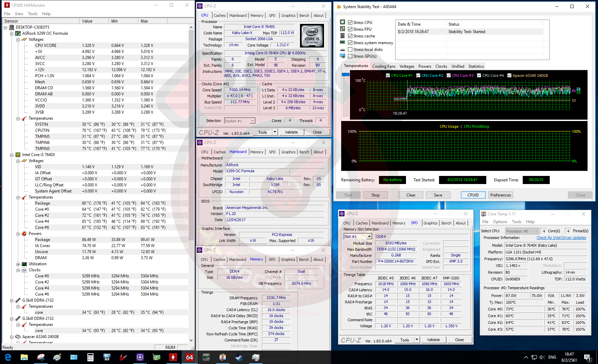Open Microsoft Edge from the taskbar
The image size is (598, 364).
coord(8,357)
